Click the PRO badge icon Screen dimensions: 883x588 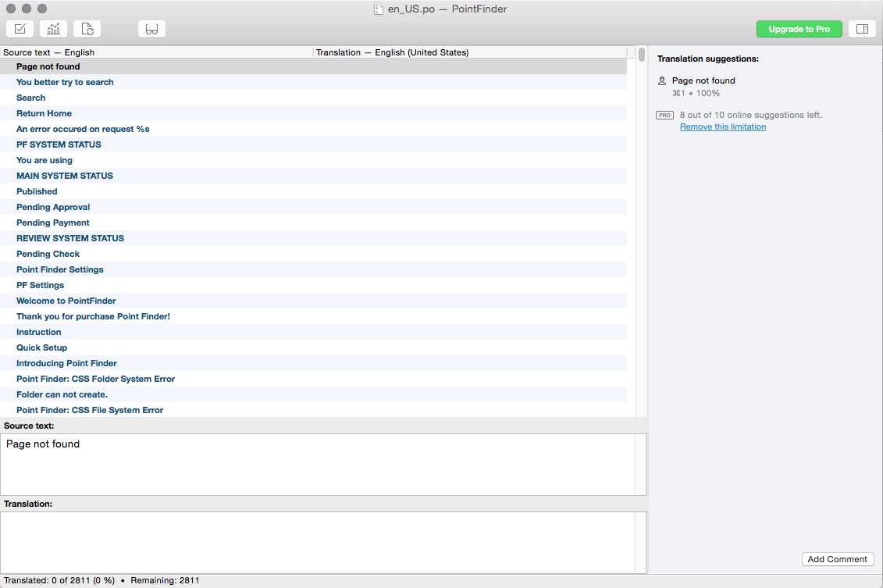pos(664,115)
